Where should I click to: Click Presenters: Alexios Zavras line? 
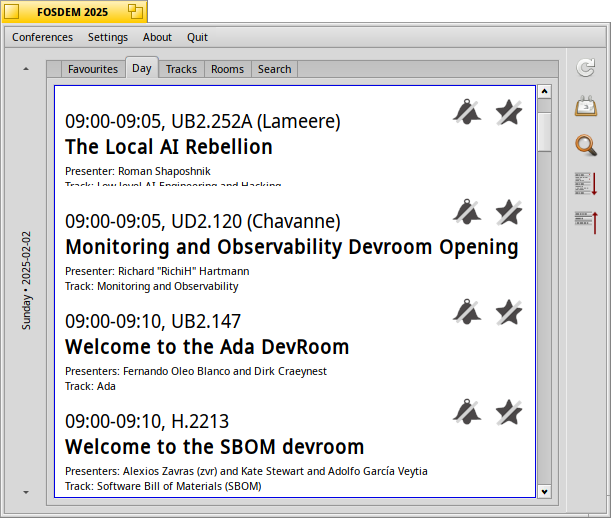point(246,471)
